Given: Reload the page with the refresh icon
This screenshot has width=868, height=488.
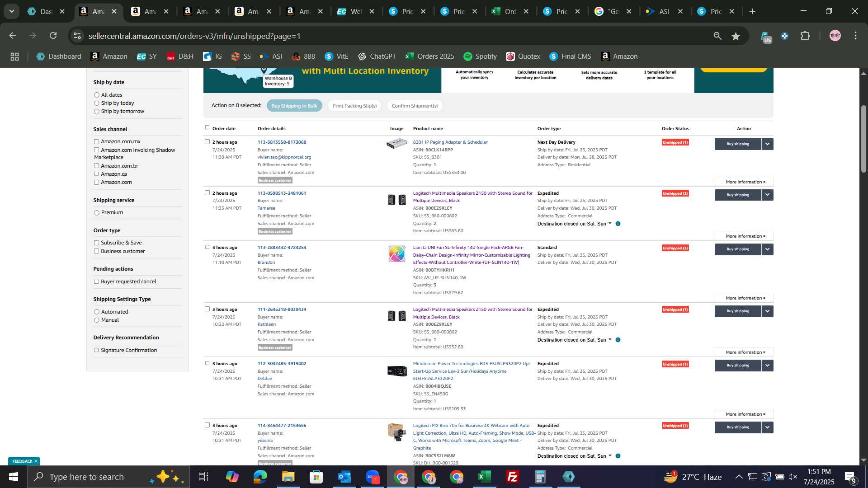Looking at the screenshot, I should [x=53, y=36].
